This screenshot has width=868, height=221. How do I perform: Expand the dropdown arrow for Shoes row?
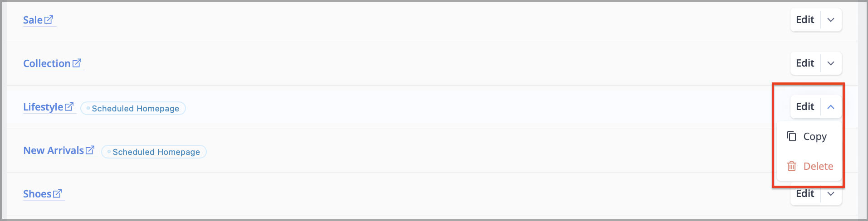pyautogui.click(x=831, y=194)
